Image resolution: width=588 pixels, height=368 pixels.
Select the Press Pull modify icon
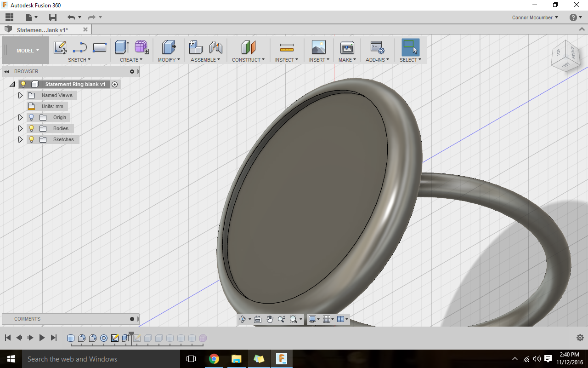169,47
